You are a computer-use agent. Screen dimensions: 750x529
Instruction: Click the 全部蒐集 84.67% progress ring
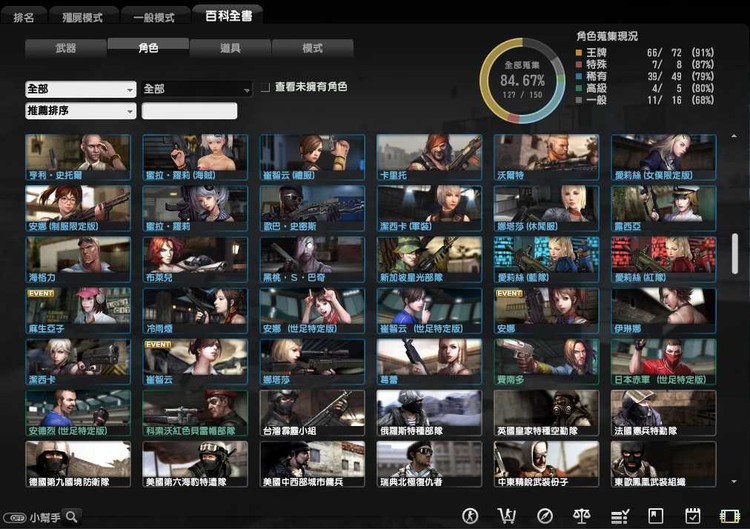pyautogui.click(x=522, y=80)
